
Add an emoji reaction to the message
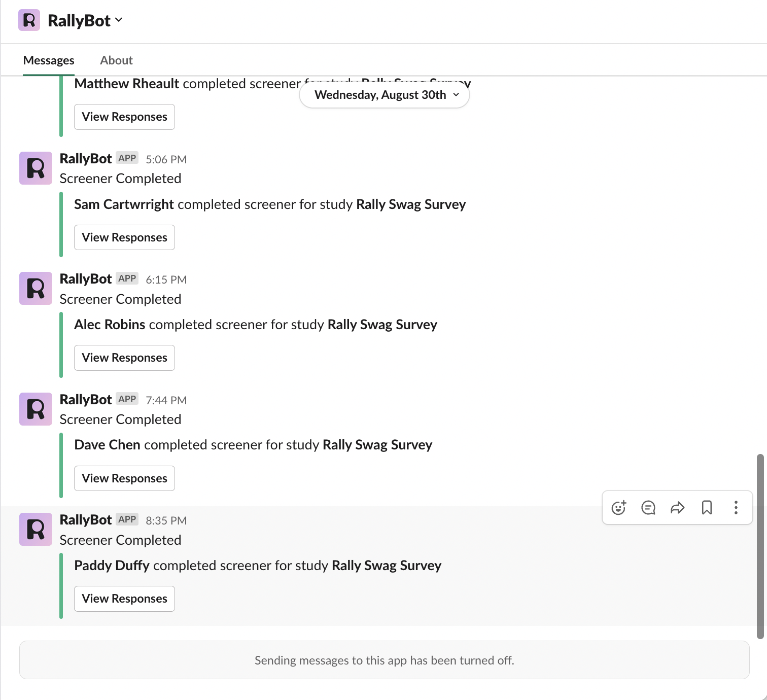(619, 507)
